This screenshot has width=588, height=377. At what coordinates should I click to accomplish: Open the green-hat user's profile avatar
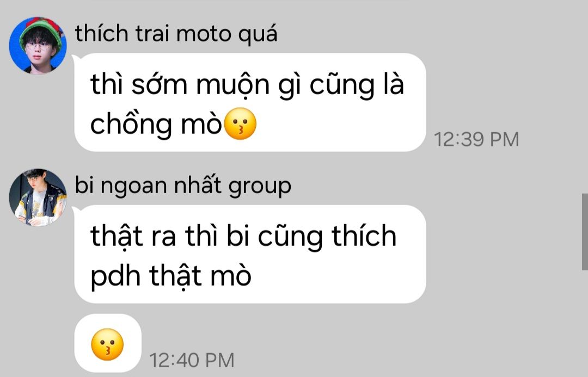coord(38,45)
